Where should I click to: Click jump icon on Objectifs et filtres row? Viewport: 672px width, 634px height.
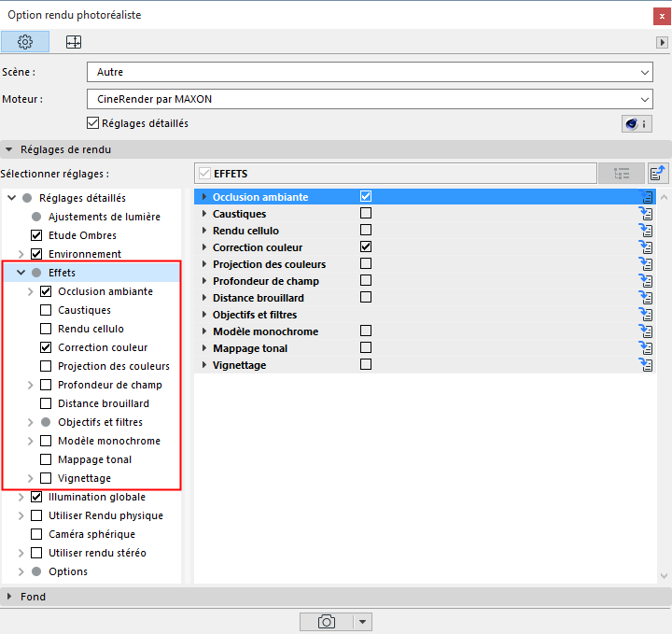pos(646,315)
